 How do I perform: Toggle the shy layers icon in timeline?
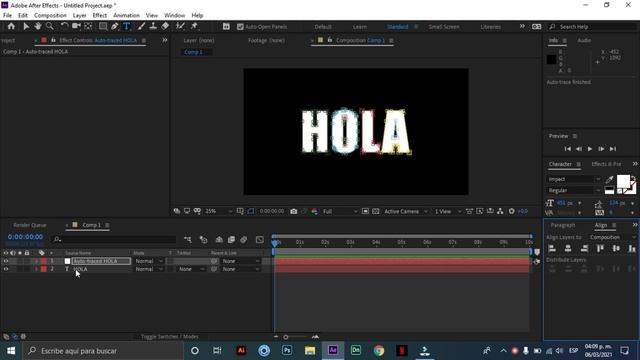pos(219,240)
